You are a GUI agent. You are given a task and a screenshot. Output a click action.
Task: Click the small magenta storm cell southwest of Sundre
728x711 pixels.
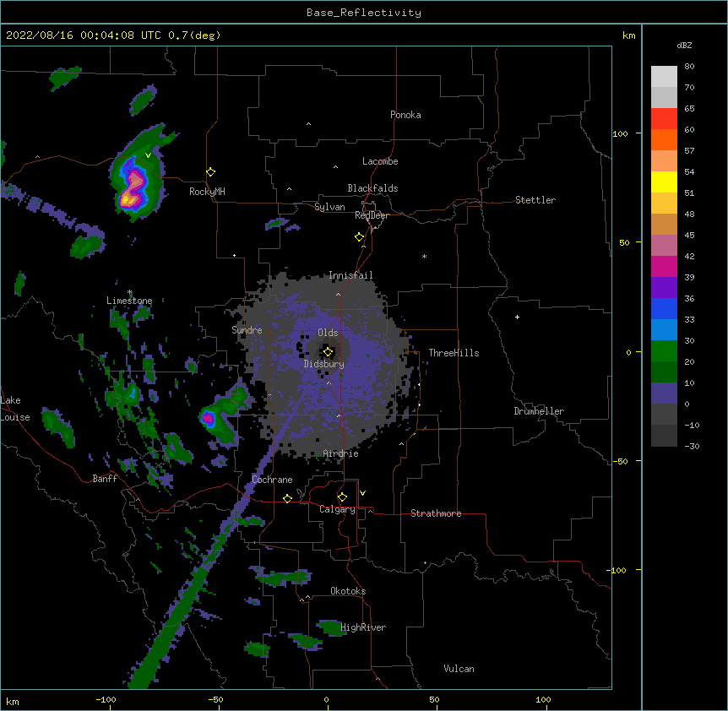[x=208, y=418]
